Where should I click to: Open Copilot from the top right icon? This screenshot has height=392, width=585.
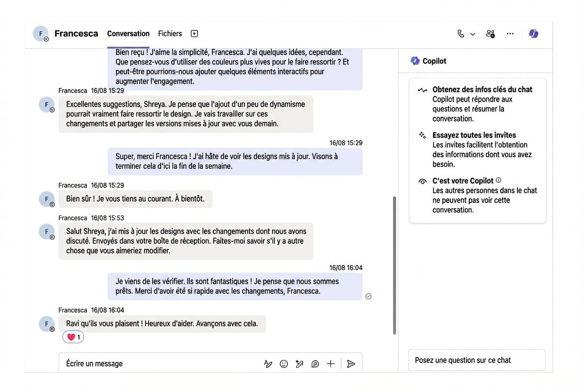(534, 34)
